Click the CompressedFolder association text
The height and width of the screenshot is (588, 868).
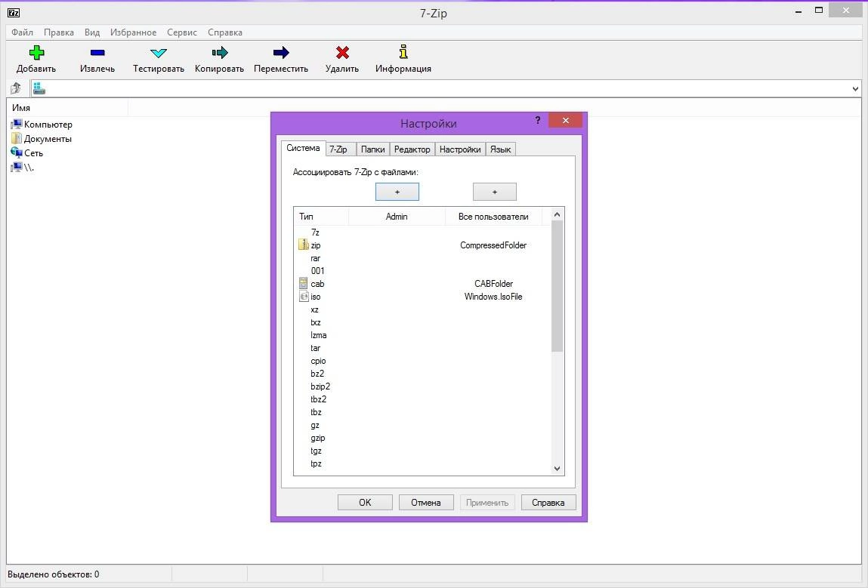[493, 245]
